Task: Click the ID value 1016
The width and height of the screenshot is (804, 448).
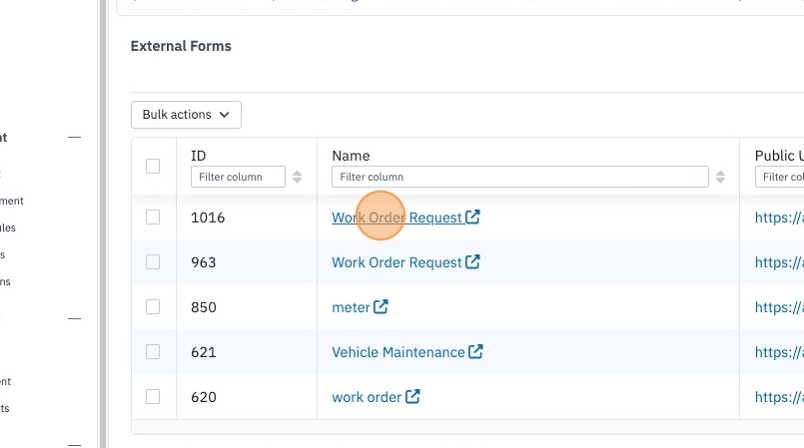Action: 208,218
